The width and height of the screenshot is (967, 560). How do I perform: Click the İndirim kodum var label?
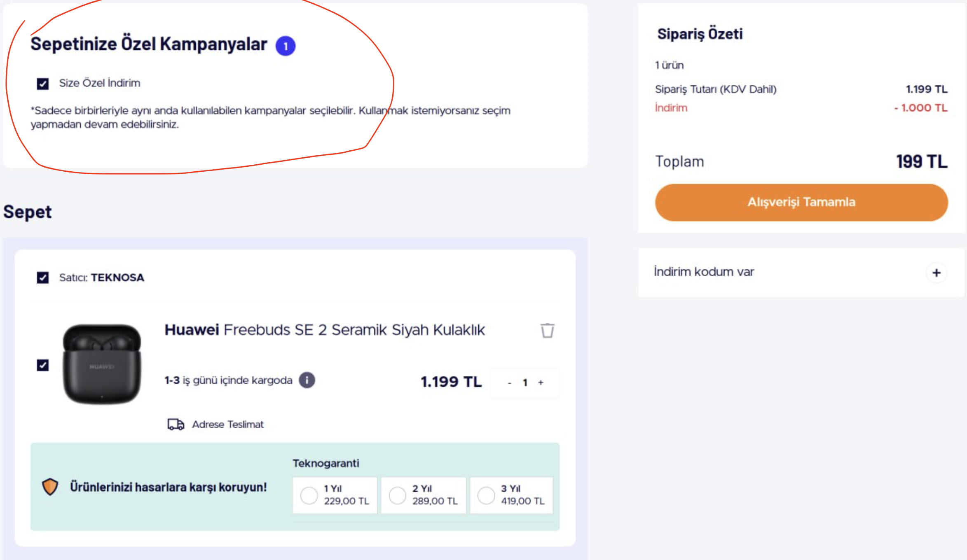coord(704,272)
